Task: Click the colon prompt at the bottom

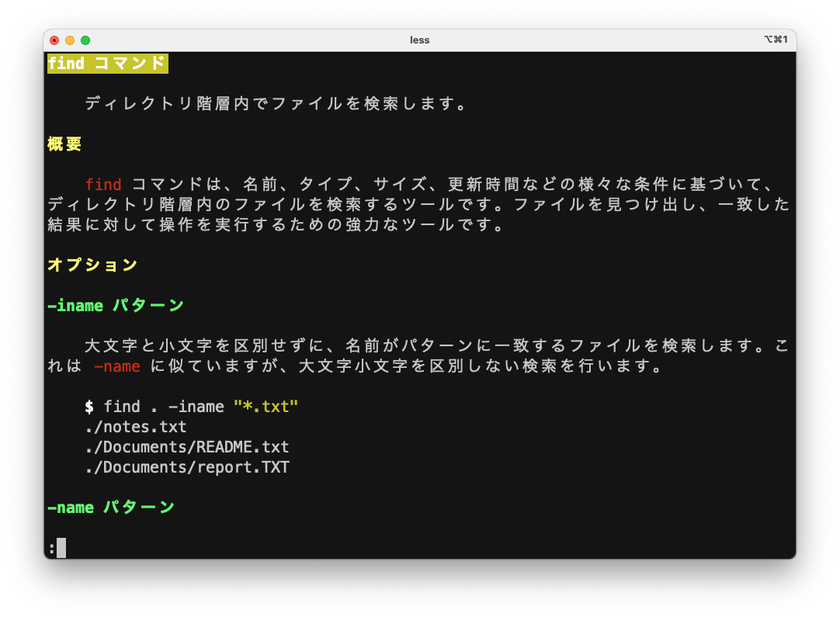Action: click(x=51, y=548)
